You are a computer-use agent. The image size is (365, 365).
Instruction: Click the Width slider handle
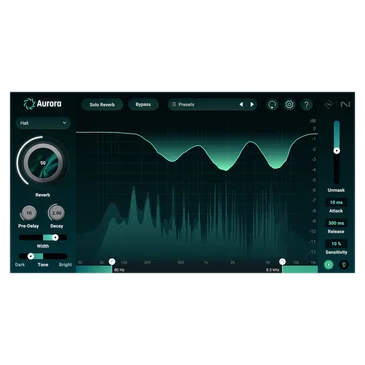pos(55,237)
